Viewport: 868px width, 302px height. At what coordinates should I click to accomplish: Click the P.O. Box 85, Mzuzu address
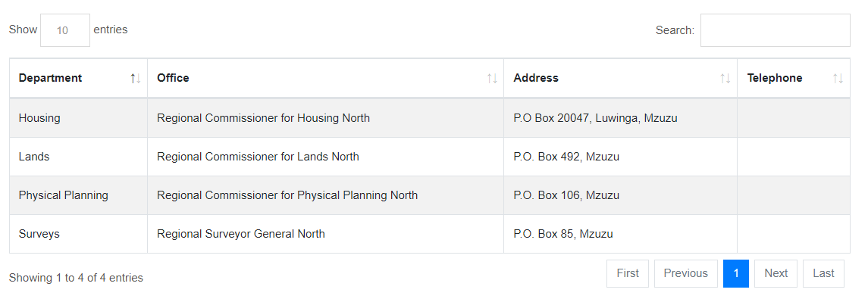[563, 234]
